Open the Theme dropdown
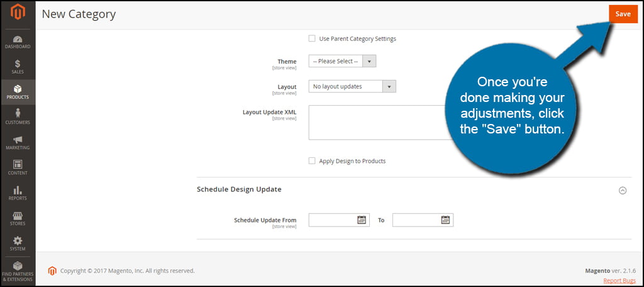The image size is (644, 287). (342, 61)
